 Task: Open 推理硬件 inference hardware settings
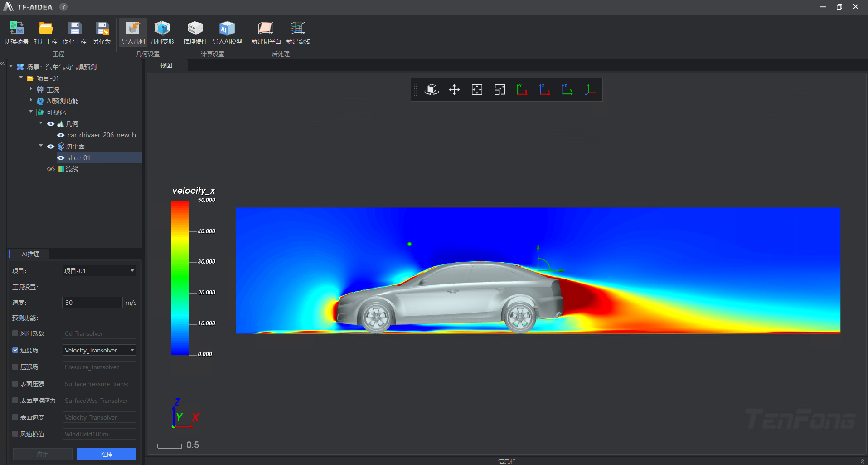[x=195, y=33]
